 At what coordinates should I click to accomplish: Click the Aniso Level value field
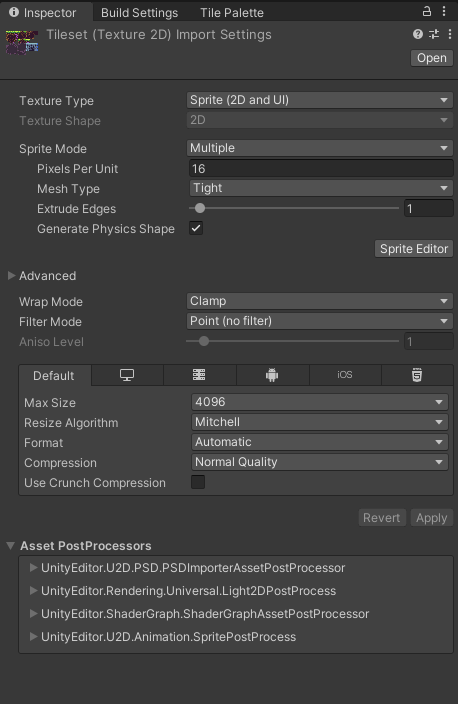[x=428, y=341]
